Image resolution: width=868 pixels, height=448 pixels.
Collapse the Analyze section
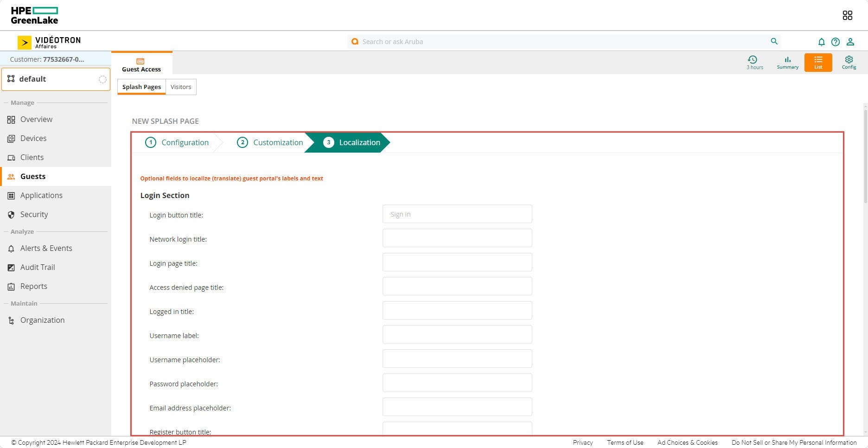pyautogui.click(x=21, y=231)
